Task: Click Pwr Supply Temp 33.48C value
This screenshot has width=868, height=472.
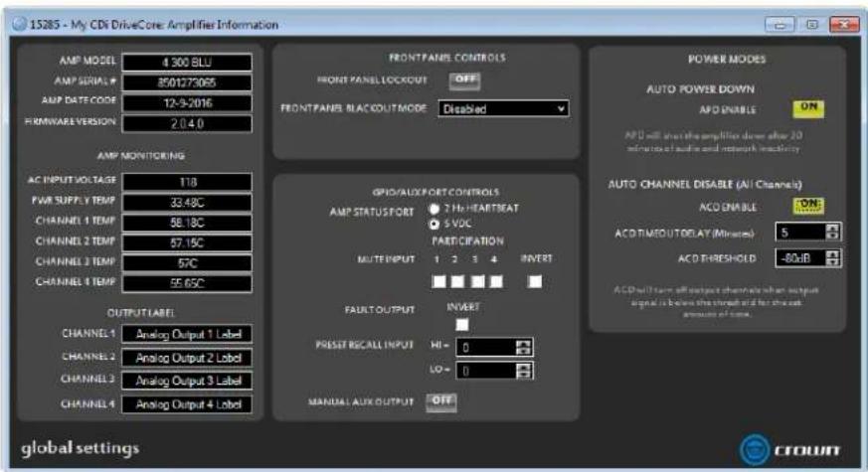Action: (x=187, y=203)
